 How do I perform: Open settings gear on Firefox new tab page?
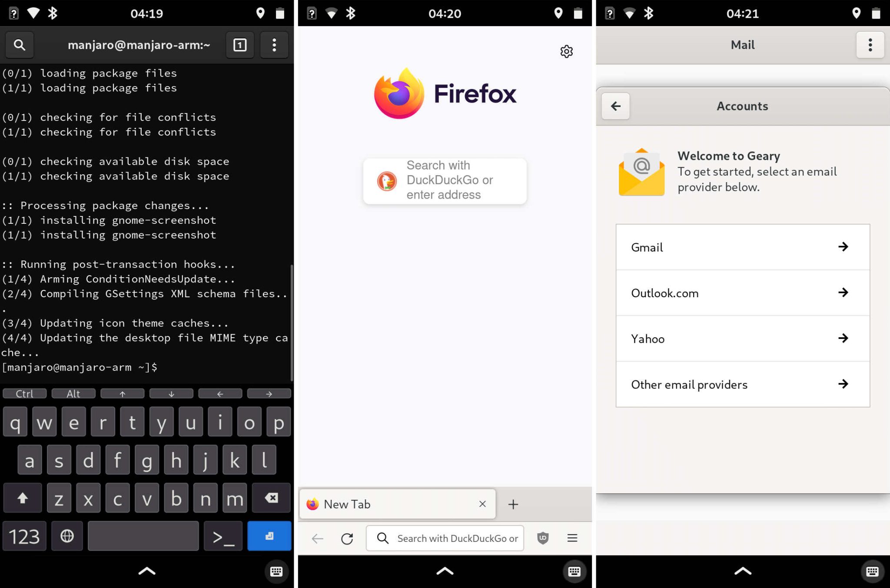567,52
